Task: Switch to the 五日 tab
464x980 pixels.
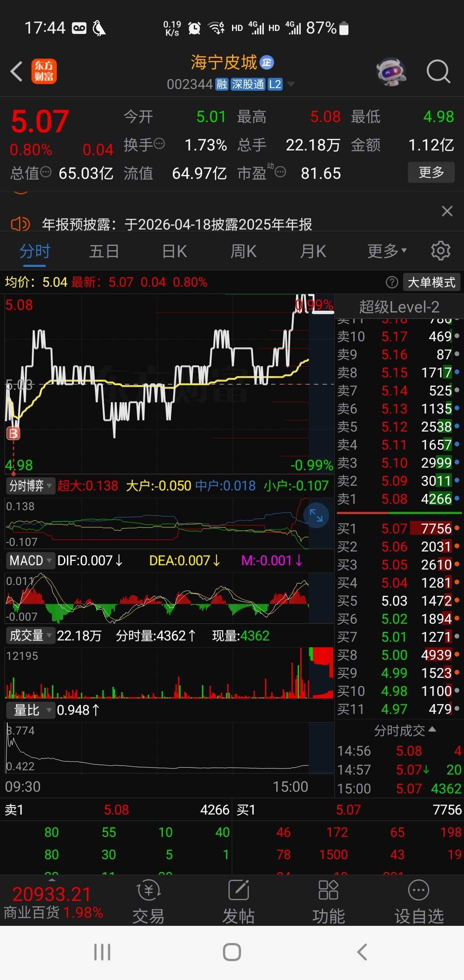Action: (x=104, y=251)
